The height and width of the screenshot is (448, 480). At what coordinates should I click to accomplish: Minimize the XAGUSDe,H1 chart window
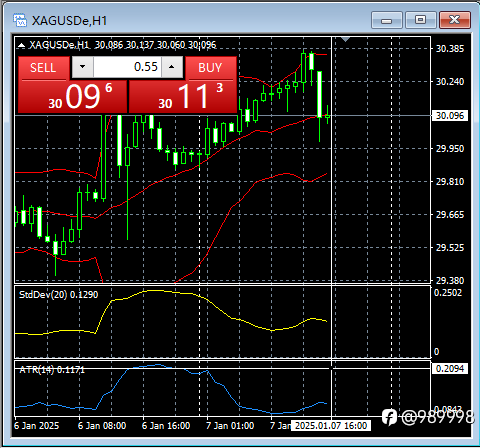[x=387, y=20]
